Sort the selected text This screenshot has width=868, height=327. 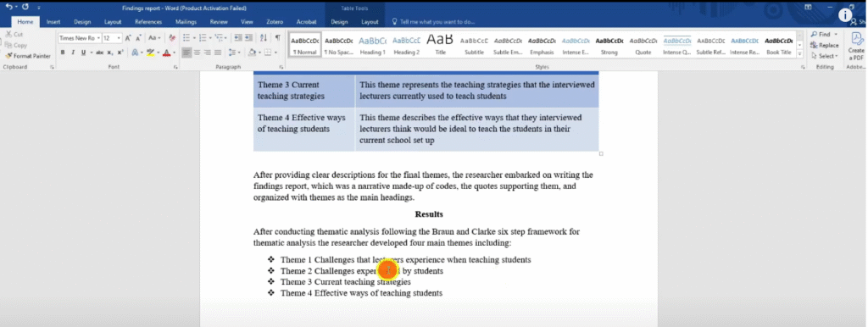click(264, 38)
